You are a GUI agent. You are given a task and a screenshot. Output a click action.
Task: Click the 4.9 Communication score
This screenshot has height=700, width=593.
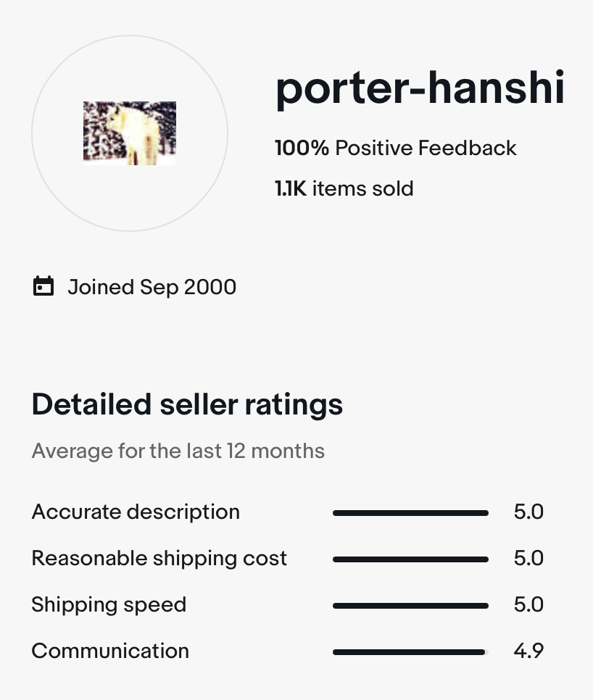point(528,651)
